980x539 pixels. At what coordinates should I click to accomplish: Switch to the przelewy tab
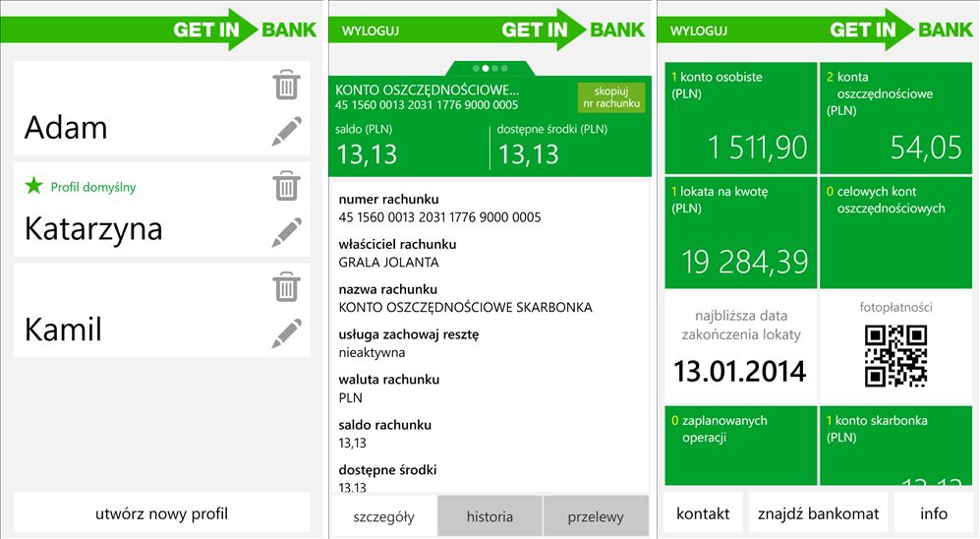tap(596, 516)
